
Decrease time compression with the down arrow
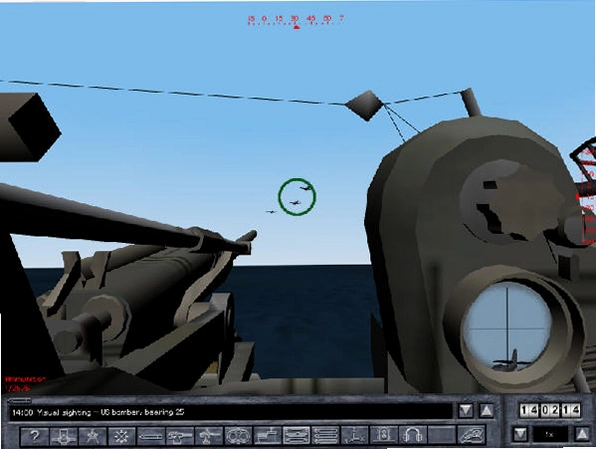pos(520,434)
